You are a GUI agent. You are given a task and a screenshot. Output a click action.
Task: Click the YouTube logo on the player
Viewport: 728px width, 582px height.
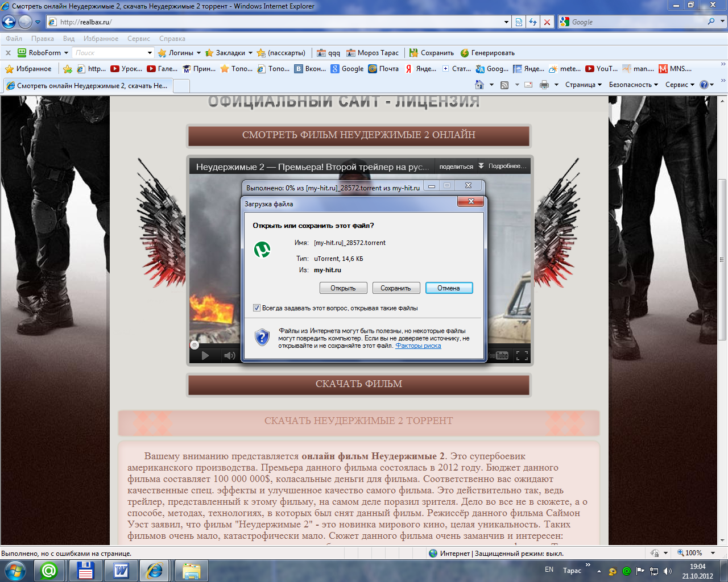(x=498, y=356)
